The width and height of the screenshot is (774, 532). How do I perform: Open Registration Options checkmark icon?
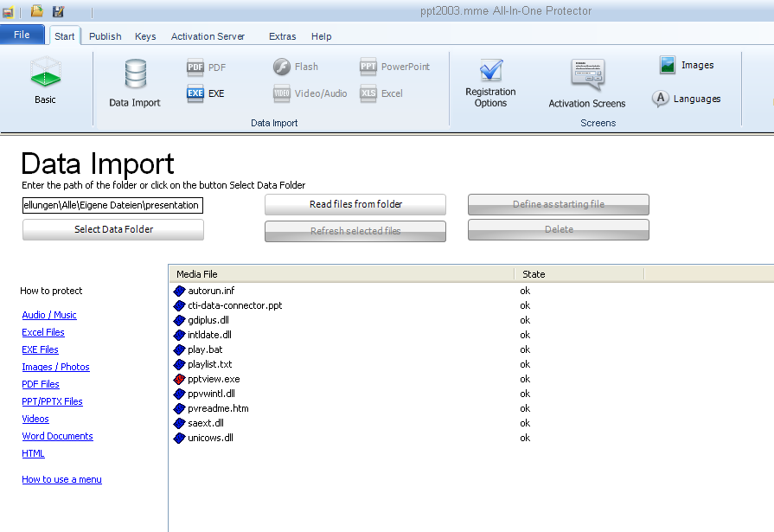[490, 71]
